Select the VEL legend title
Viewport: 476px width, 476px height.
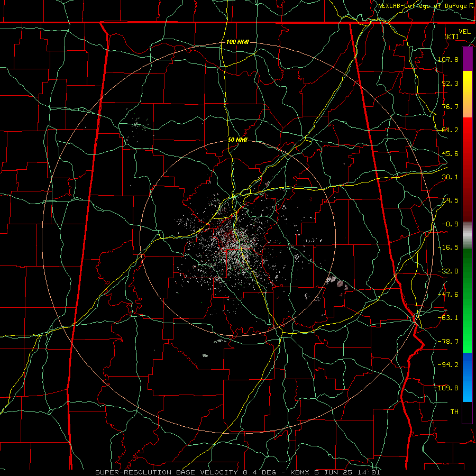(464, 32)
